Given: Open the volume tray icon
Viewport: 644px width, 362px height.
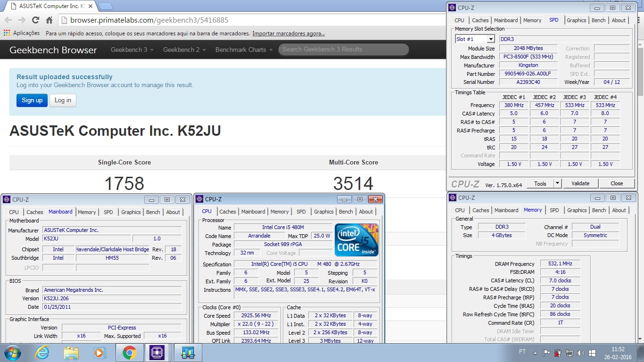Looking at the screenshot, I should (x=581, y=353).
